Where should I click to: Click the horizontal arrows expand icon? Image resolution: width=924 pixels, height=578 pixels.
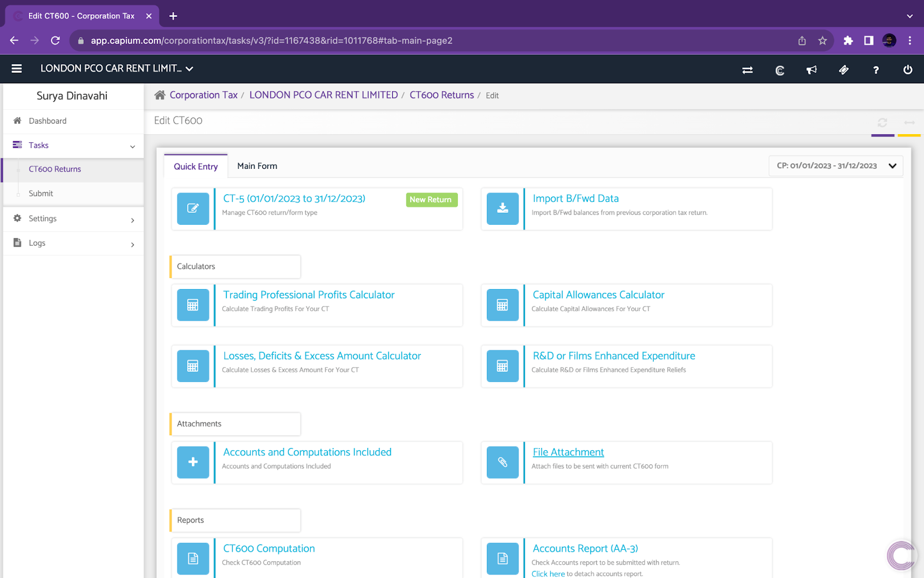910,123
